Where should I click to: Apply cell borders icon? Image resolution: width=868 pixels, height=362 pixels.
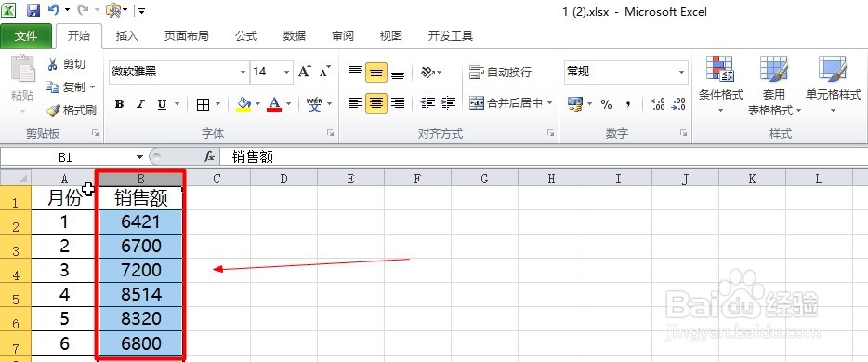(x=204, y=104)
